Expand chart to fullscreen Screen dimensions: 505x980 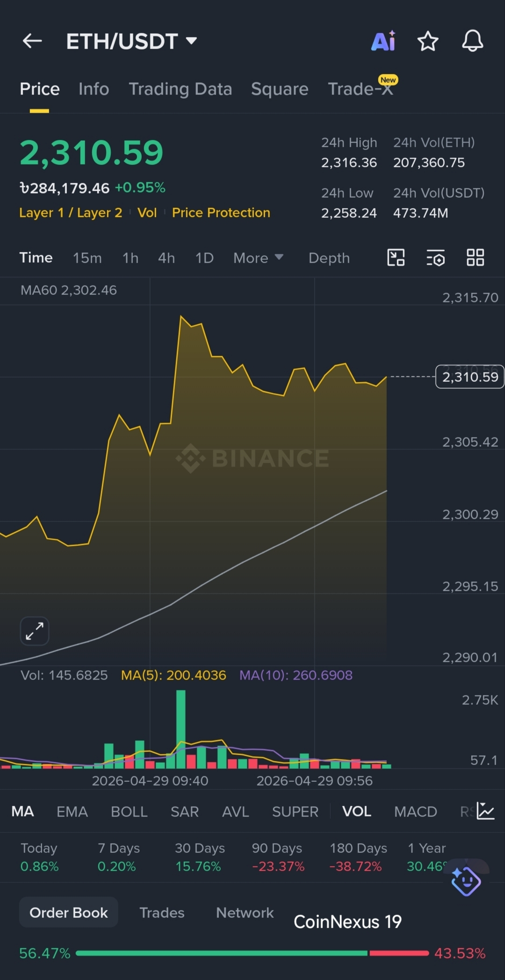point(35,631)
